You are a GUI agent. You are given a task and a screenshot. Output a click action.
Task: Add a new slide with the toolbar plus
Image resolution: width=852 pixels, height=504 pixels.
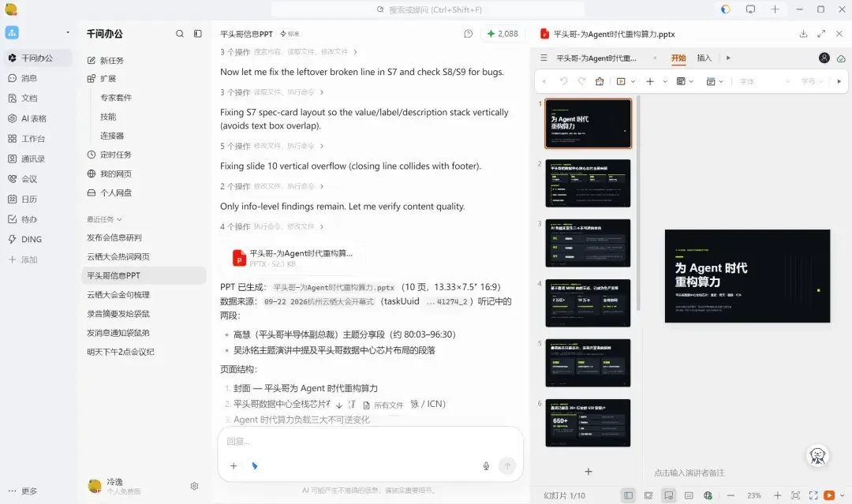[x=650, y=81]
